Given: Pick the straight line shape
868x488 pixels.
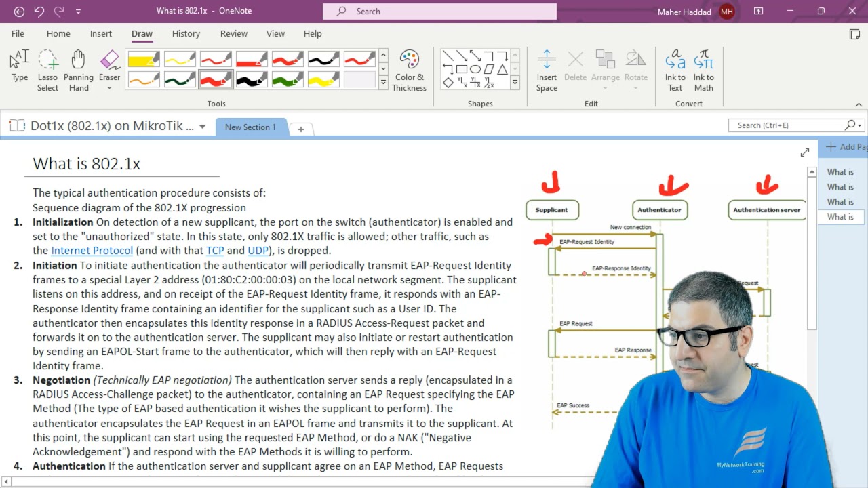Looking at the screenshot, I should [448, 56].
